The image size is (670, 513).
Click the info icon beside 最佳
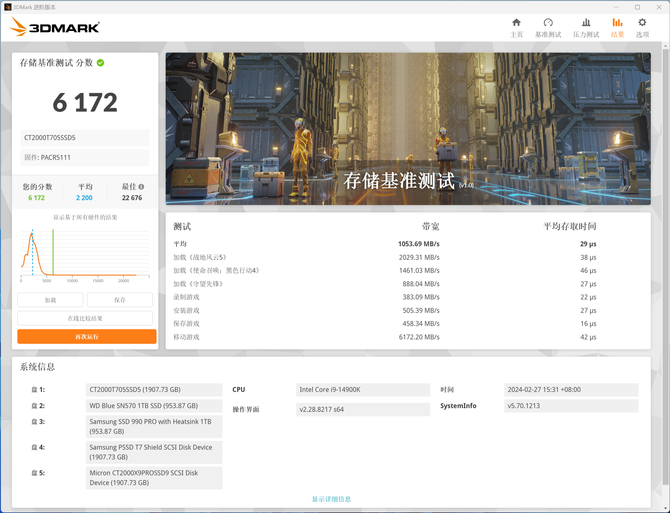click(141, 187)
